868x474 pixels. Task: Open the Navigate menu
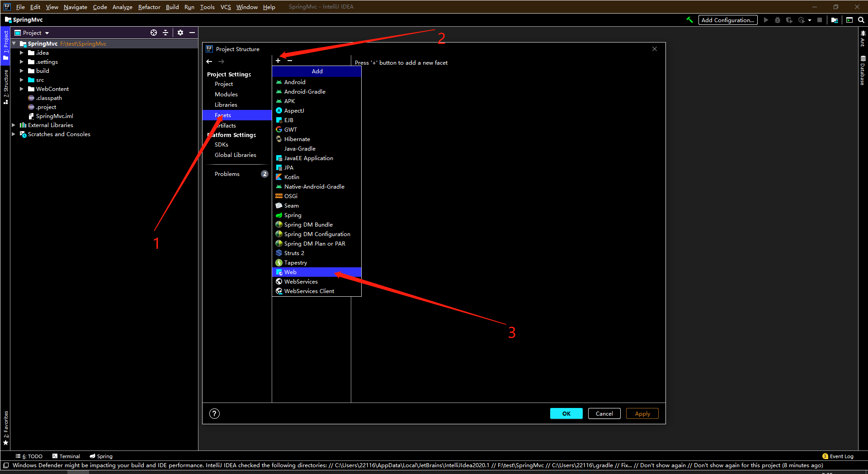pyautogui.click(x=75, y=7)
